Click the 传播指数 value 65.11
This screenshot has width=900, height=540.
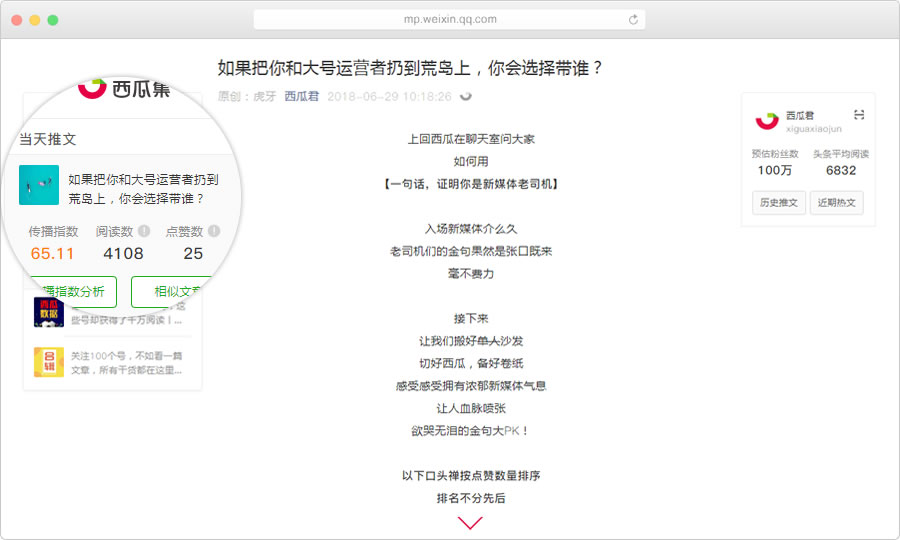coord(52,254)
